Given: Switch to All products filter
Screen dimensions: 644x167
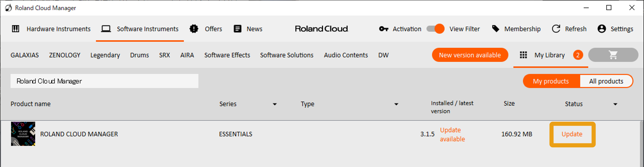Looking at the screenshot, I should coord(607,81).
